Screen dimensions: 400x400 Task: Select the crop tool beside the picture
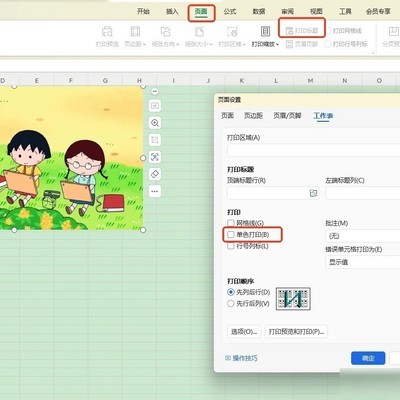click(x=155, y=140)
